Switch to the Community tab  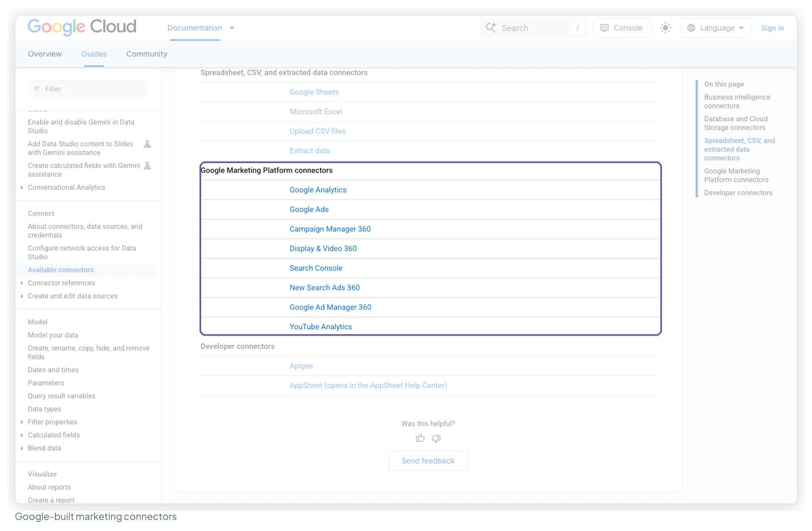(x=147, y=54)
